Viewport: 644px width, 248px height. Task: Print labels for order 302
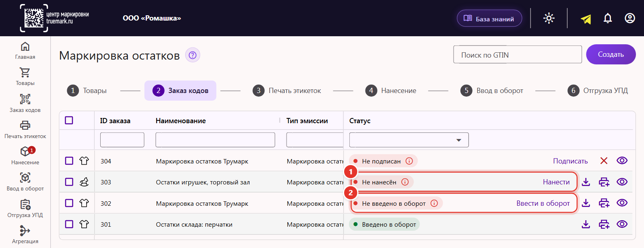(604, 203)
